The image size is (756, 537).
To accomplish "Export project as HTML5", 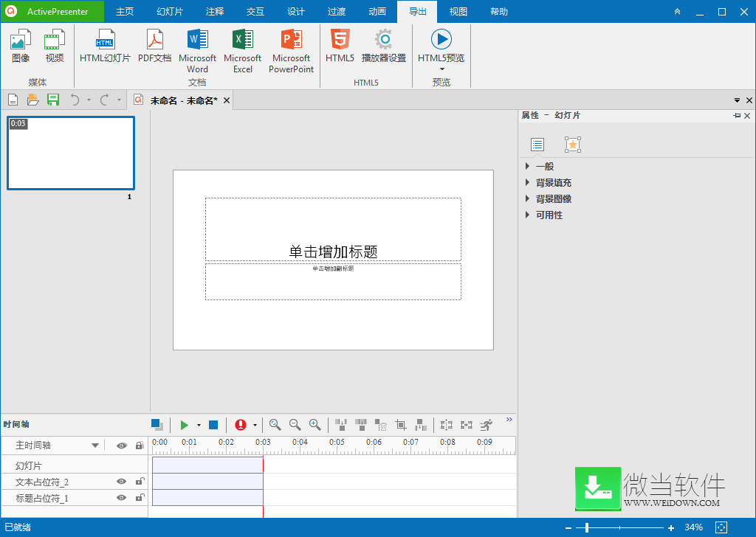I will tap(340, 46).
